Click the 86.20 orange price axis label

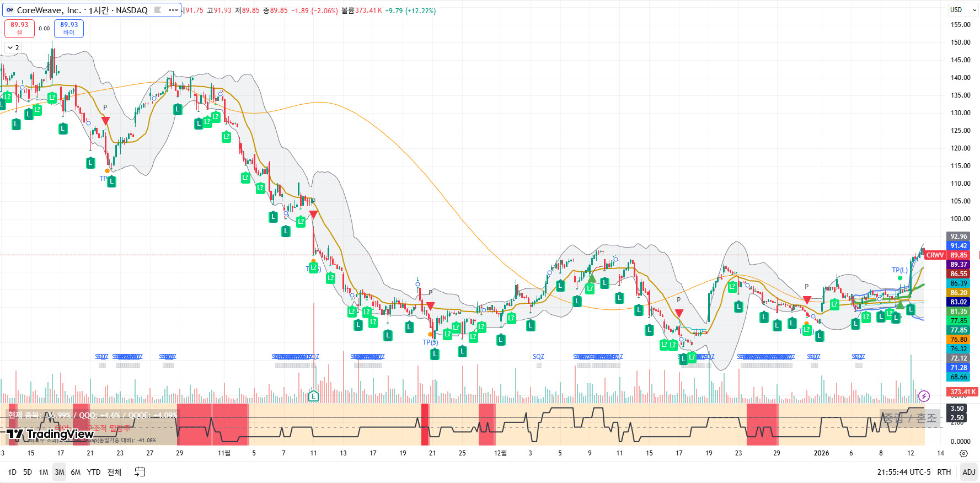tap(958, 293)
